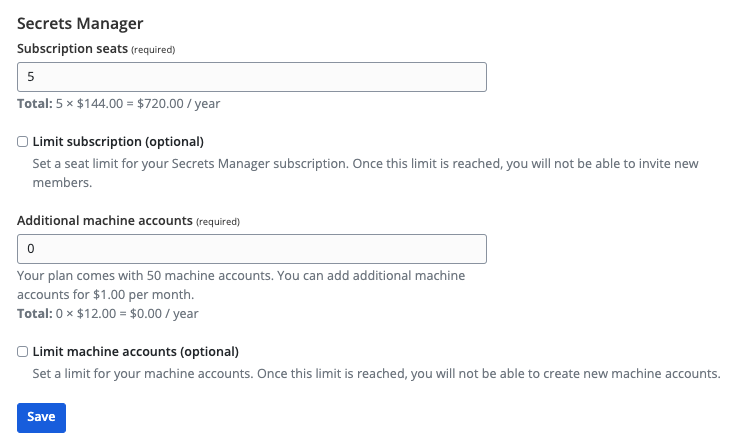Viewport: 732px width, 442px height.
Task: Focus the Additional machine accounts input
Action: click(x=252, y=249)
